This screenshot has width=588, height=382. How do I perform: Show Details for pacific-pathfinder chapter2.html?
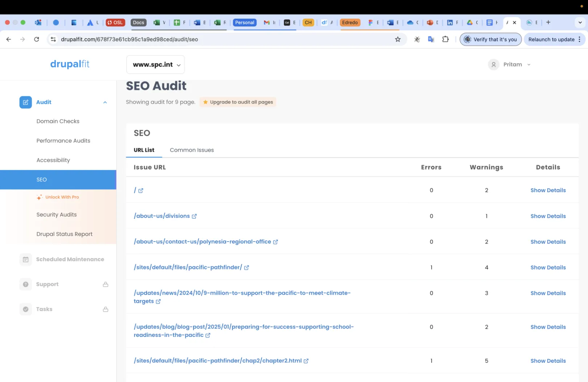point(548,361)
